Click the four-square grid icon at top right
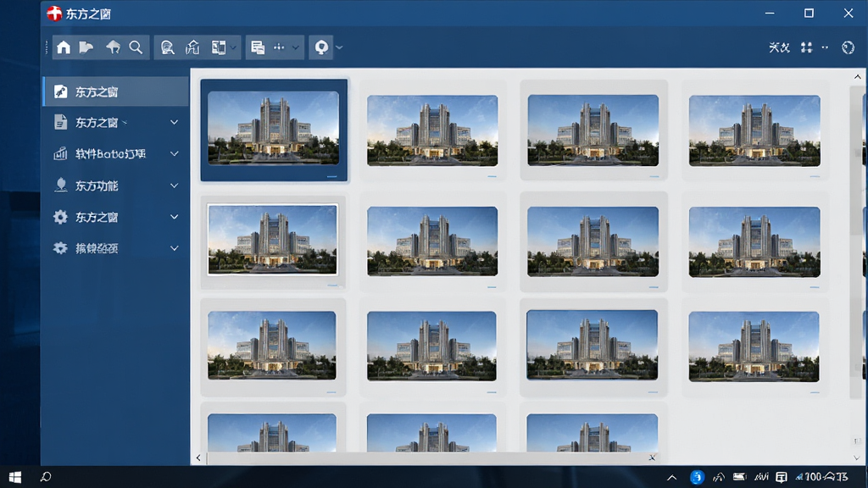The image size is (868, 488). (x=807, y=47)
